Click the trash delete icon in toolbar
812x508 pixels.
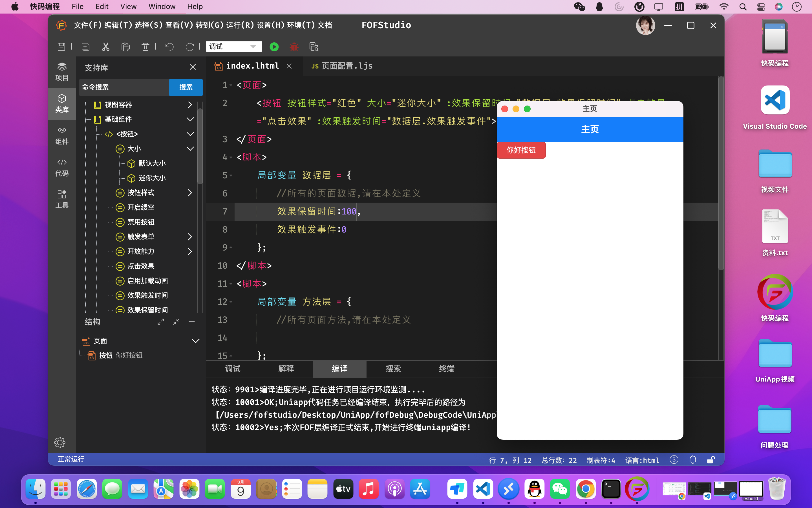pyautogui.click(x=145, y=47)
